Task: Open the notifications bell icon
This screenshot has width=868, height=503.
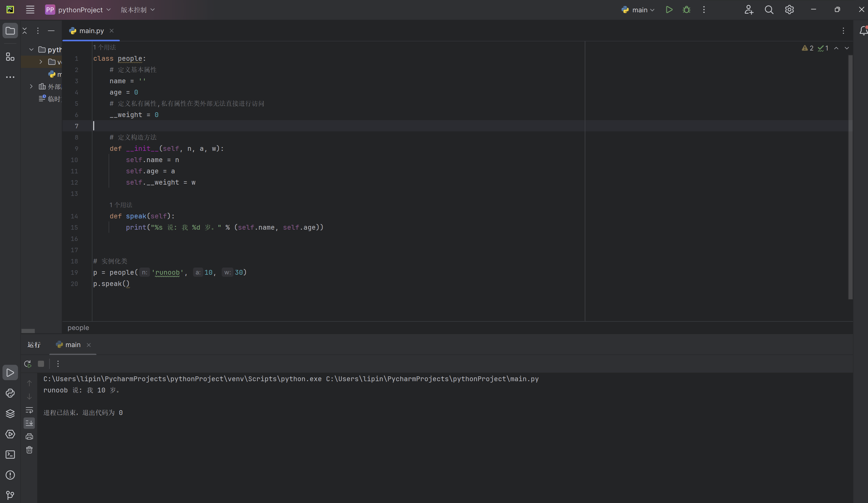Action: point(863,31)
